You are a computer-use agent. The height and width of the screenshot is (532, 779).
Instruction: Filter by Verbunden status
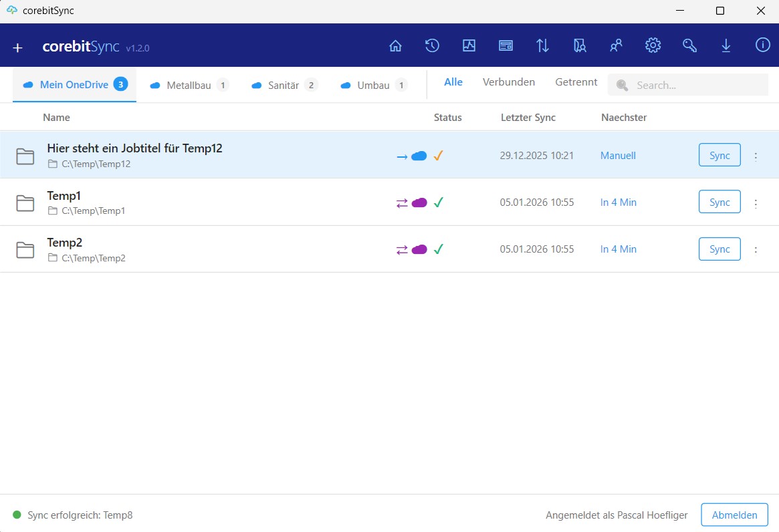(x=508, y=82)
